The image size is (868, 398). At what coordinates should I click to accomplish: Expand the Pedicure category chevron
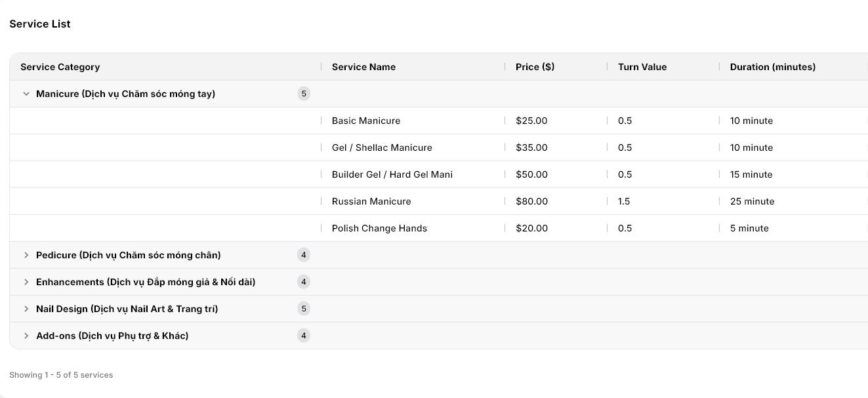pyautogui.click(x=26, y=255)
